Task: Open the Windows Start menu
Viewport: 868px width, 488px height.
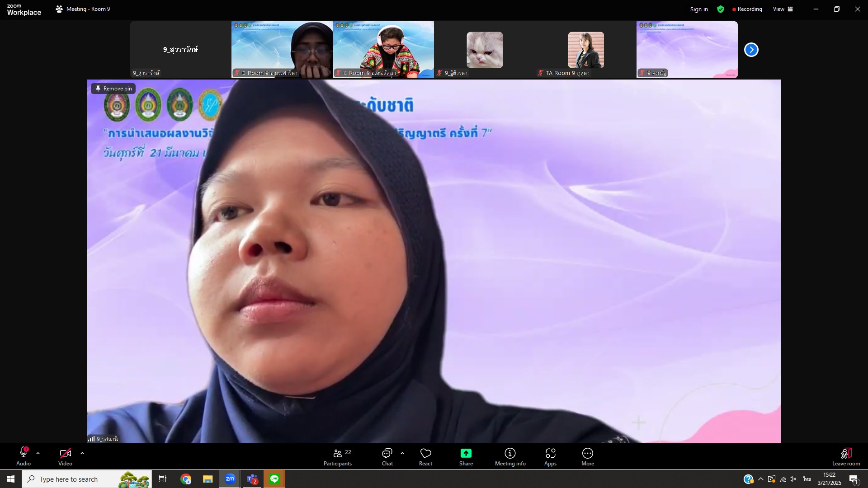Action: [11, 479]
